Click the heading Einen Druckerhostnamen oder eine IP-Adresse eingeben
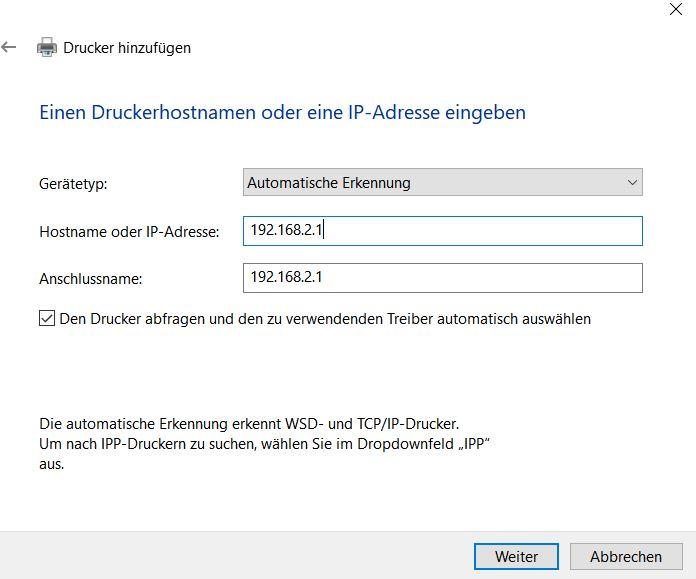This screenshot has width=696, height=579. tap(282, 112)
